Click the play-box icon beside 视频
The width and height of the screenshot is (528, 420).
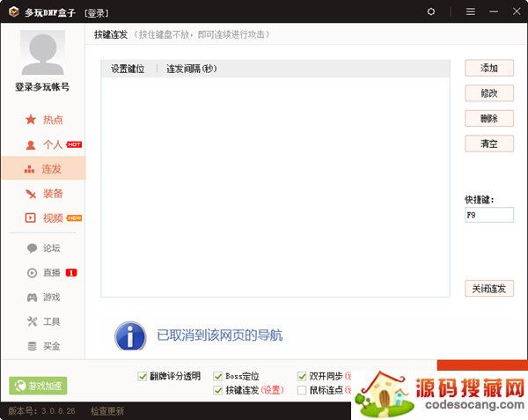(30, 217)
